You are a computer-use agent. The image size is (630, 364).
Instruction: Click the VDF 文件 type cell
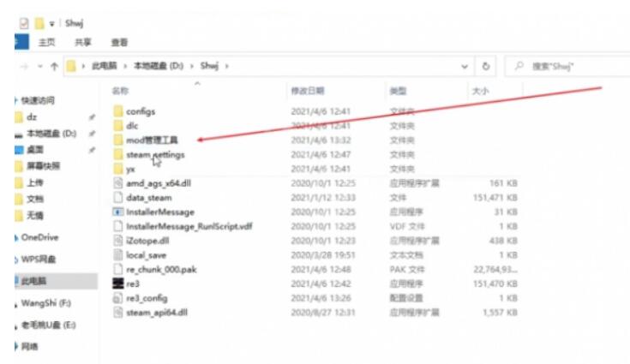pos(407,226)
